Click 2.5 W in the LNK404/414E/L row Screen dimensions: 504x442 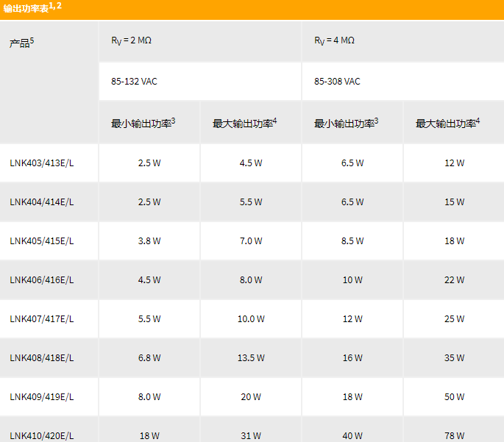pyautogui.click(x=149, y=202)
